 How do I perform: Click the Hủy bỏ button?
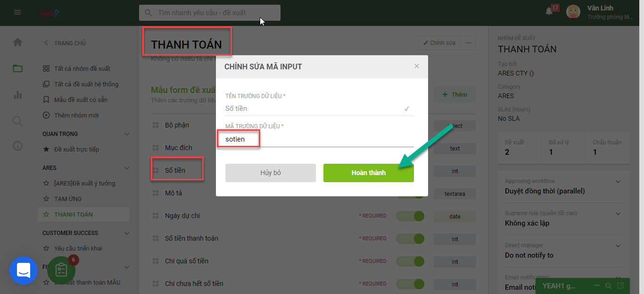click(x=271, y=173)
